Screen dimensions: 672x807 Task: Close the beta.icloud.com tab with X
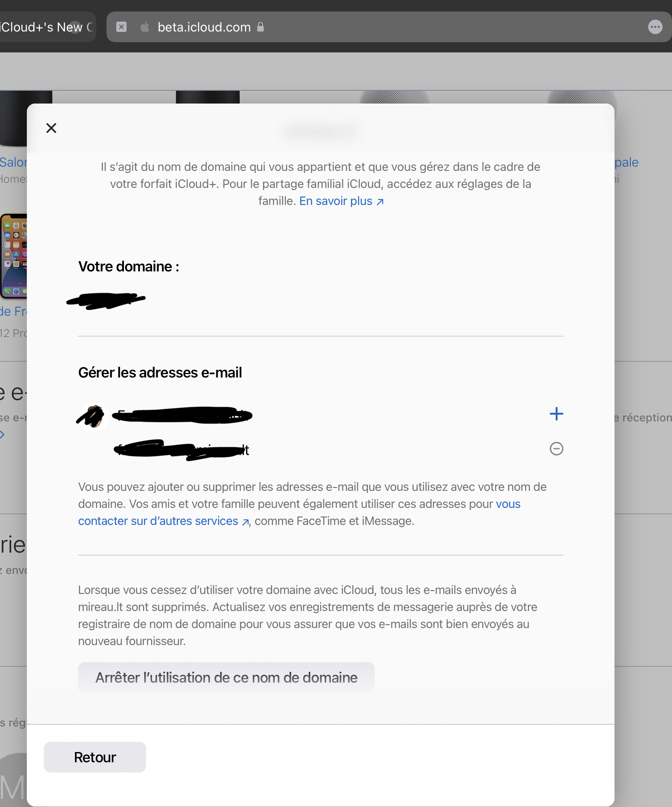click(121, 27)
